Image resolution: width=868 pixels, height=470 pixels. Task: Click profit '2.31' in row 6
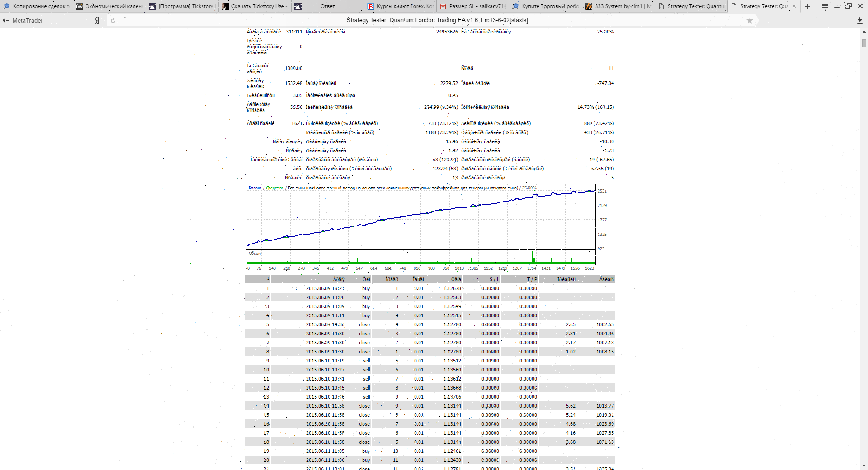coord(571,334)
